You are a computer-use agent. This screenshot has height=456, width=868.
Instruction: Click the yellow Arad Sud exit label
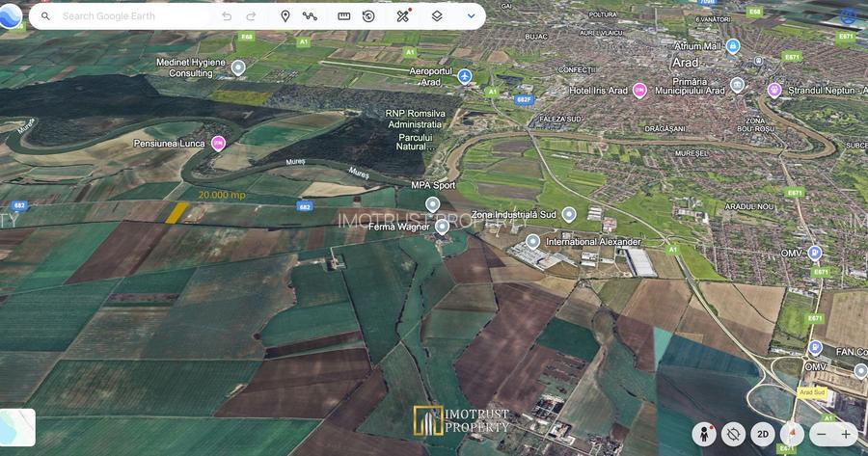(x=812, y=391)
